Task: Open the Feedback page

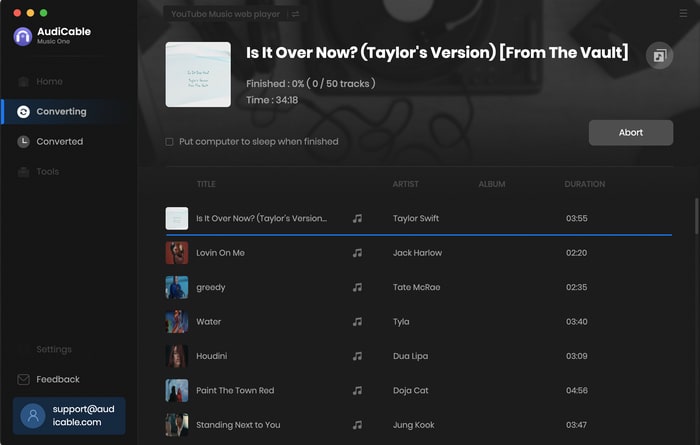Action: coord(58,379)
